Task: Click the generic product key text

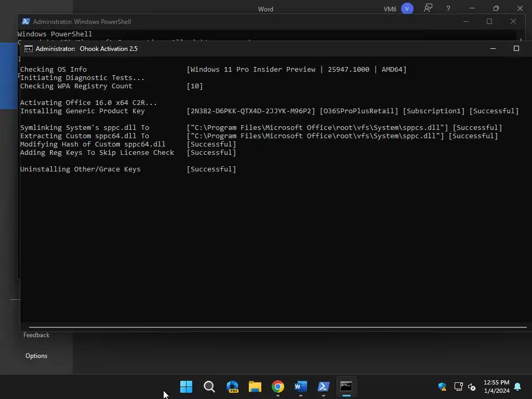Action: point(251,111)
